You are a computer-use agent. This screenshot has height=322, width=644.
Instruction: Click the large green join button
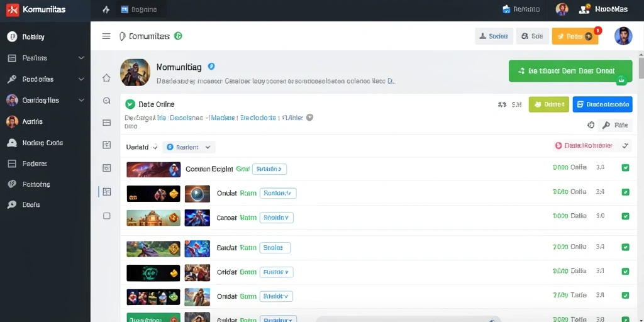point(570,70)
